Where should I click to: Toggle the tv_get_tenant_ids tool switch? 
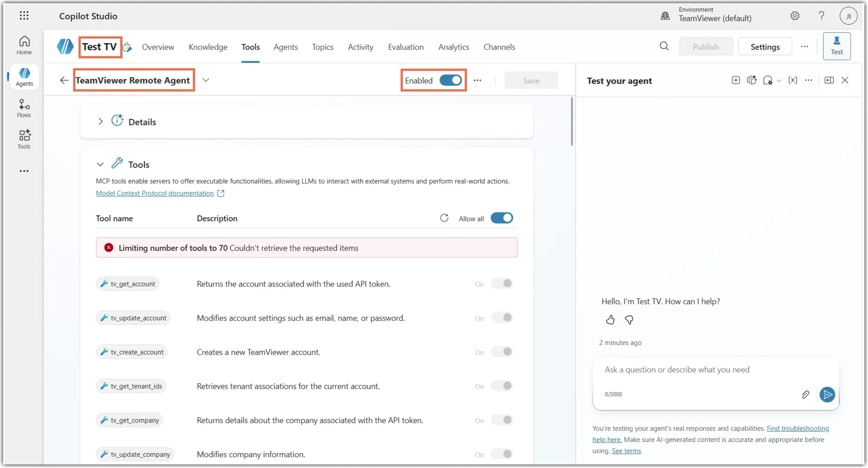pyautogui.click(x=502, y=386)
